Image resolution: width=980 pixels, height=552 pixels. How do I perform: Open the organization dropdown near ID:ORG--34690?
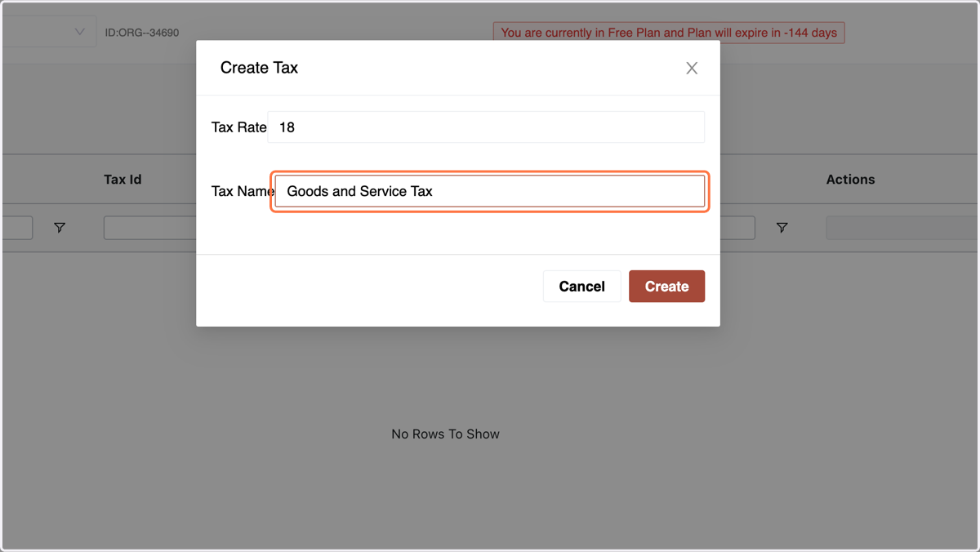49,32
